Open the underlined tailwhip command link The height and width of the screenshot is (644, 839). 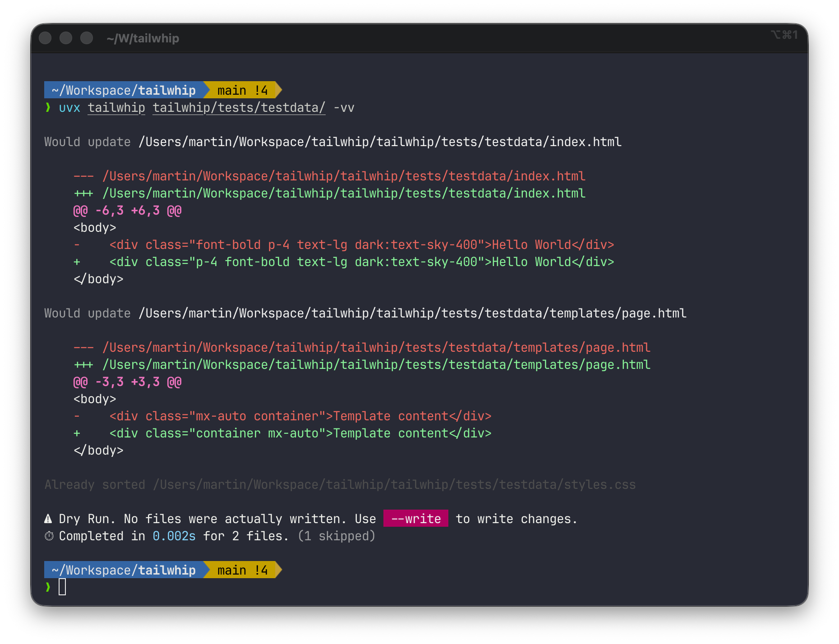pos(116,107)
